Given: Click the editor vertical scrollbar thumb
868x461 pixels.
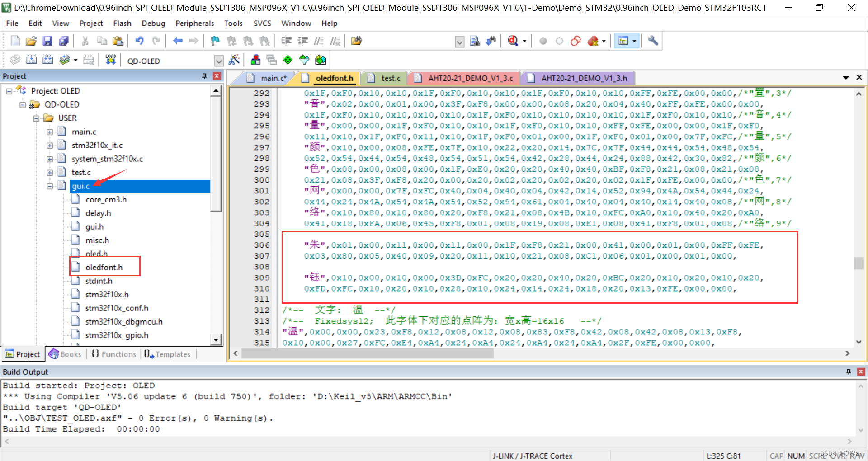Looking at the screenshot, I should (x=859, y=263).
